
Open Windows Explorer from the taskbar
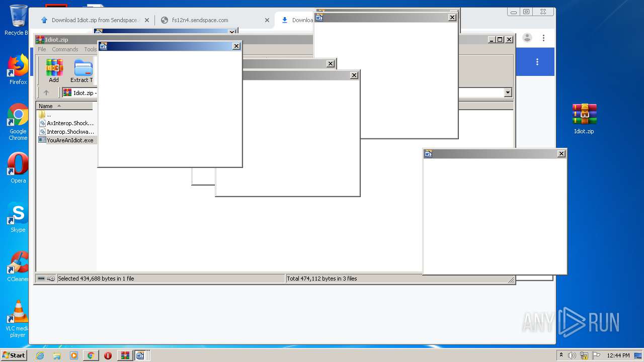tap(57, 355)
